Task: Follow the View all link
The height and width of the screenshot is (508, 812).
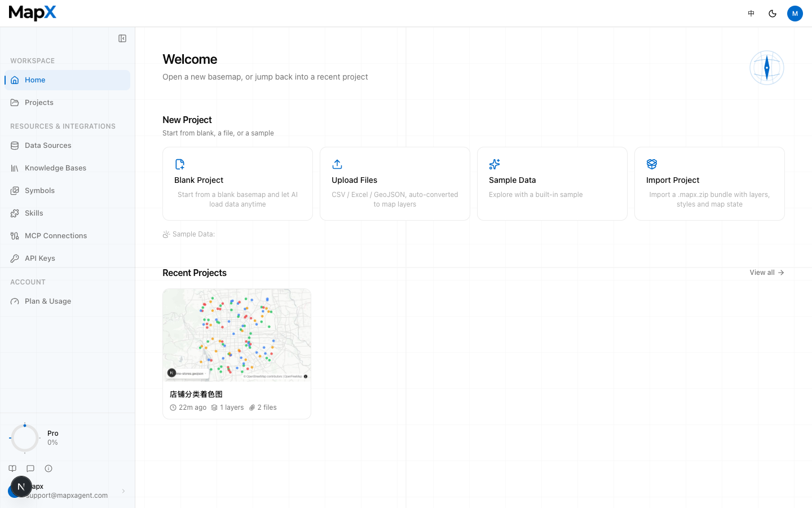Action: pos(767,273)
